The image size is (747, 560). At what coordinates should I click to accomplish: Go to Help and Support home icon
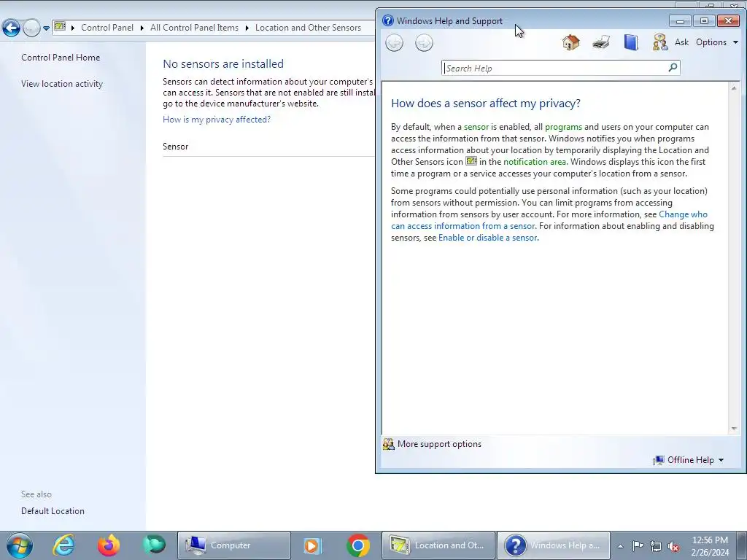(570, 42)
